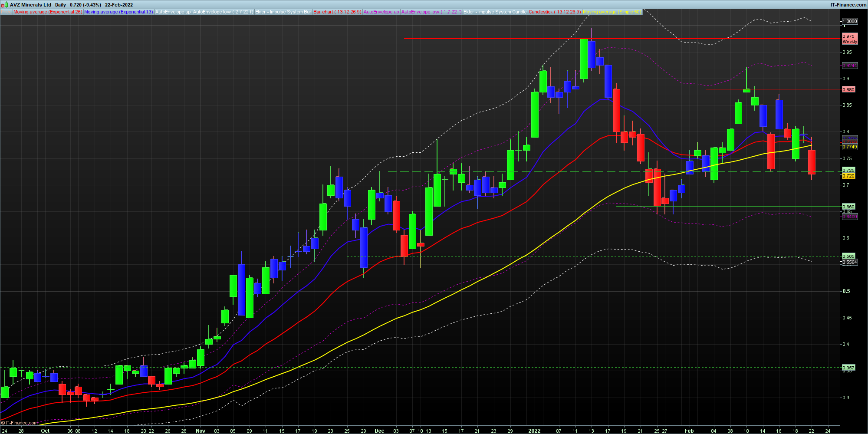Click the 22-Feb-2022 date in the header
This screenshot has height=434, width=868.
coord(119,5)
